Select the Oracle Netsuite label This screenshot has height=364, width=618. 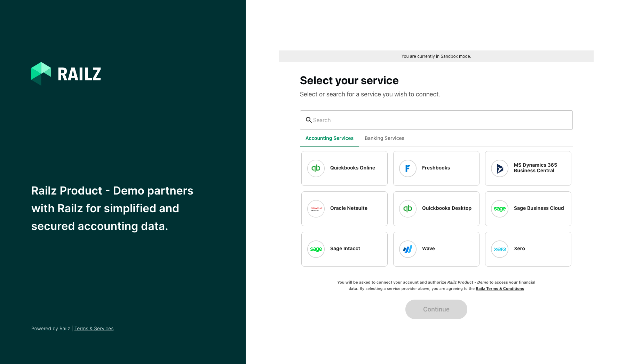click(349, 208)
